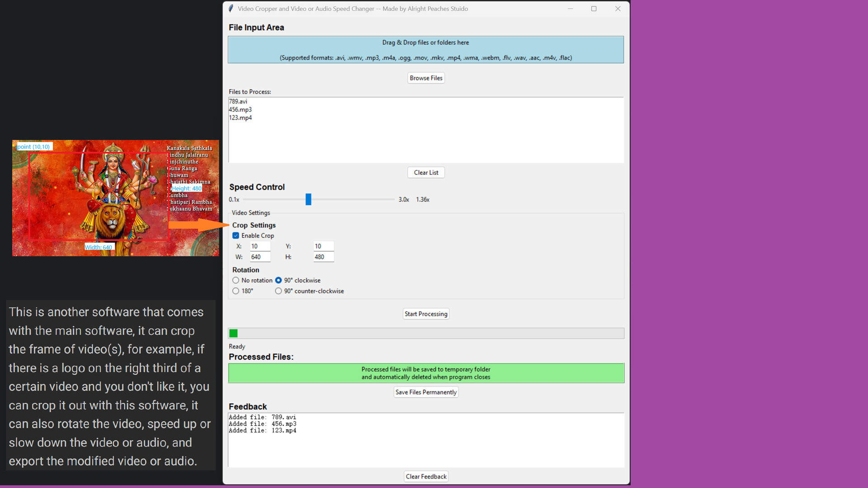Choose 180° rotation
The image size is (868, 488).
[236, 291]
